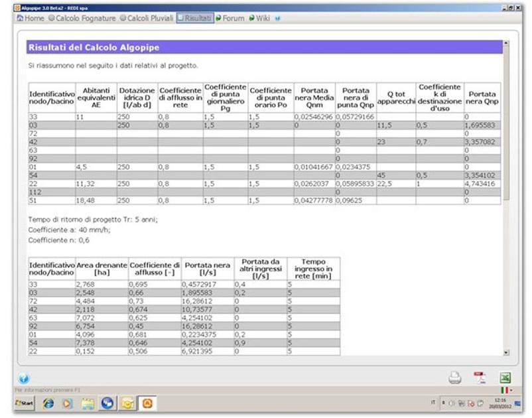
Task: Select the Risultati tab
Action: [195, 18]
